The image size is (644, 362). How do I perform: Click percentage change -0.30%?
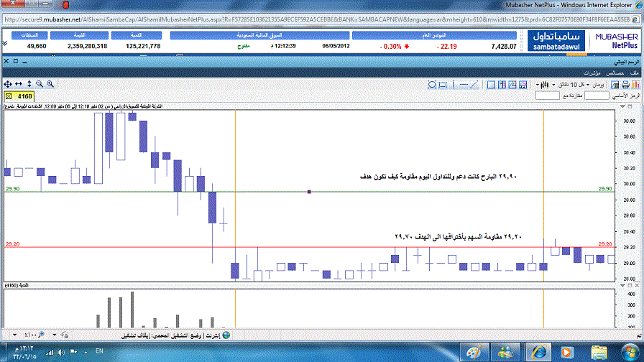pos(390,47)
